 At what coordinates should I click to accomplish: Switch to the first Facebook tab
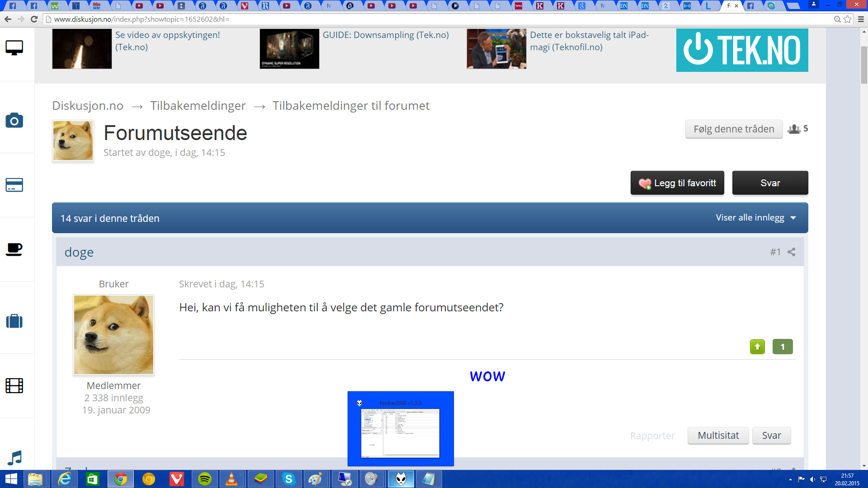pos(13,6)
